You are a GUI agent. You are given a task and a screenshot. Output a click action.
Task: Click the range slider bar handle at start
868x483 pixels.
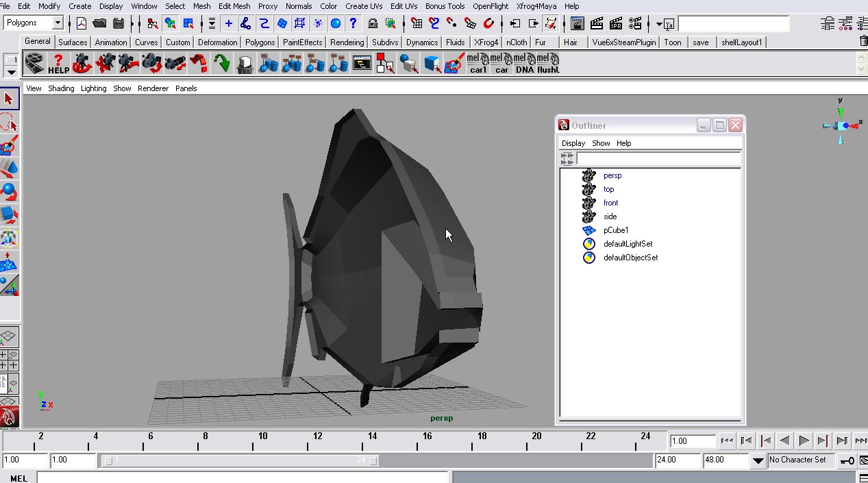pyautogui.click(x=108, y=461)
